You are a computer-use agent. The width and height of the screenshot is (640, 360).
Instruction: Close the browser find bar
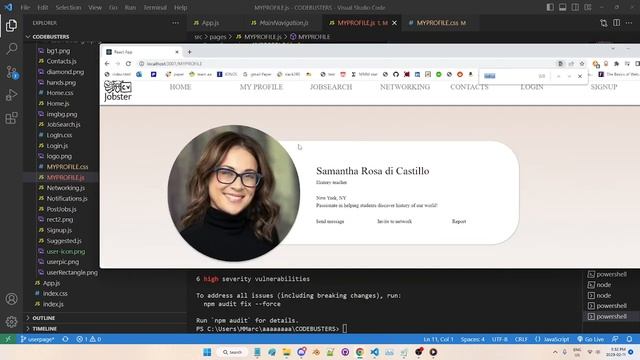pyautogui.click(x=580, y=76)
